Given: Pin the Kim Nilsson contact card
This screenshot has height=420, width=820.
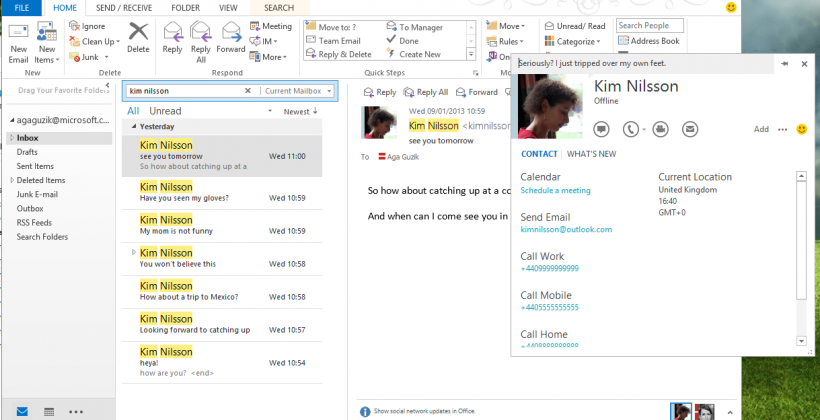Looking at the screenshot, I should point(784,64).
